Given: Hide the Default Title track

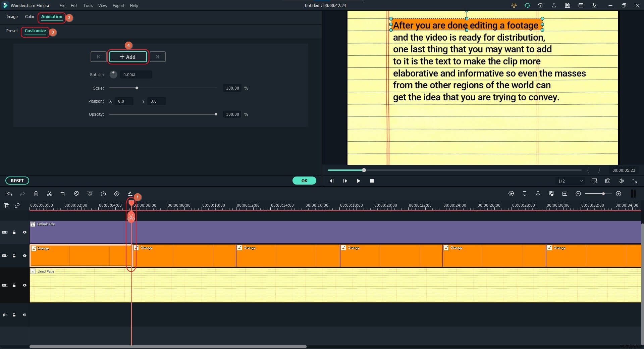Looking at the screenshot, I should pyautogui.click(x=24, y=232).
